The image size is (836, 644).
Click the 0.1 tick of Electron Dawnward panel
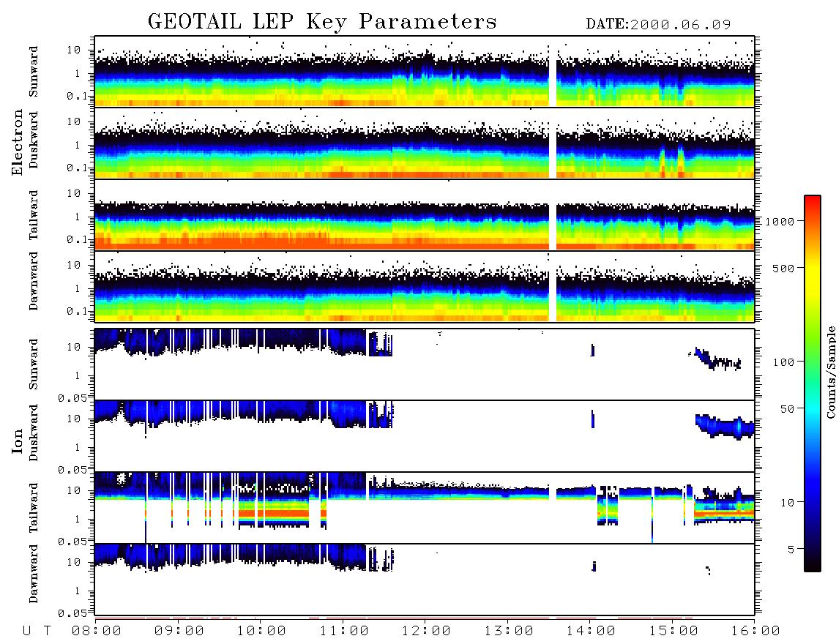[x=77, y=311]
